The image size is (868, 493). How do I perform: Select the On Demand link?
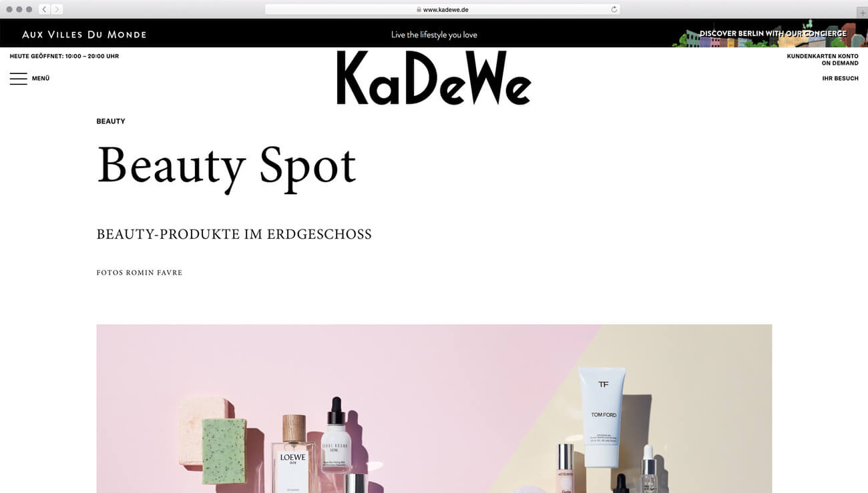click(x=840, y=63)
